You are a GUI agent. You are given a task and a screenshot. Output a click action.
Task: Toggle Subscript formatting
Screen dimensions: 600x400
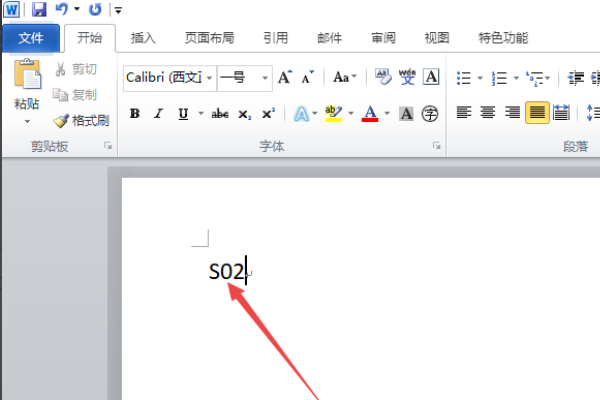[x=245, y=114]
